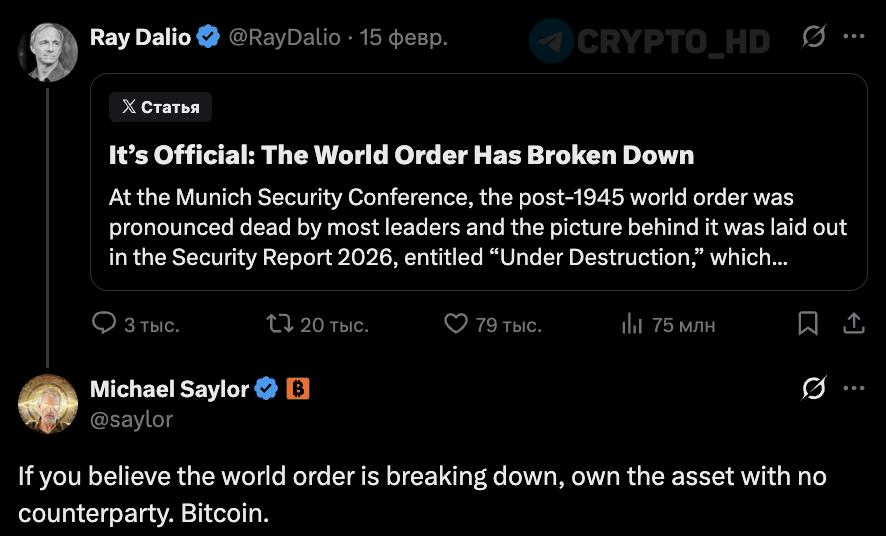Bookmark Ray Dalio's post
Viewport: 886px width, 536px height.
click(x=808, y=324)
